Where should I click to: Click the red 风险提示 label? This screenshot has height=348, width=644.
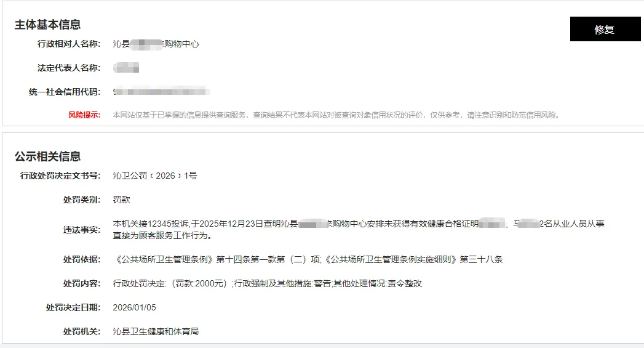[x=84, y=115]
